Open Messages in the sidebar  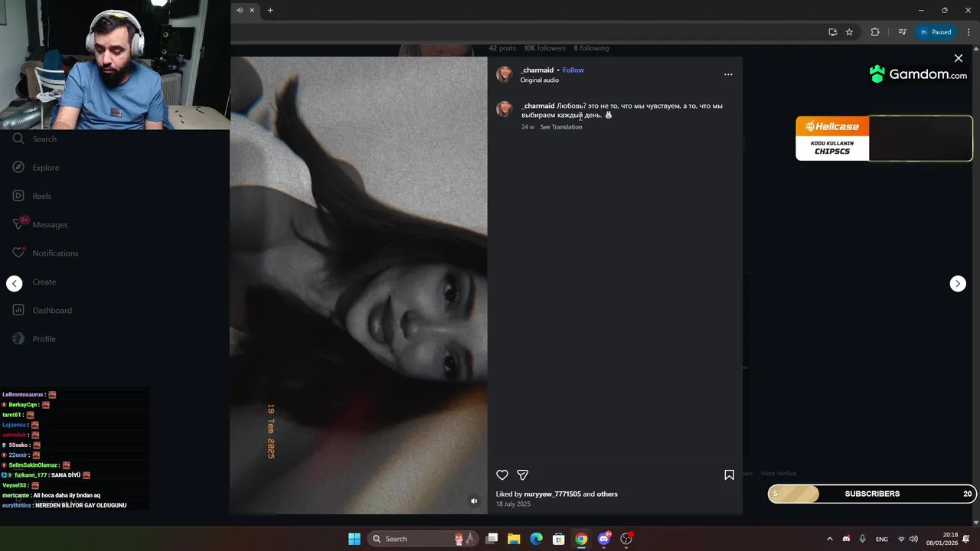point(41,225)
